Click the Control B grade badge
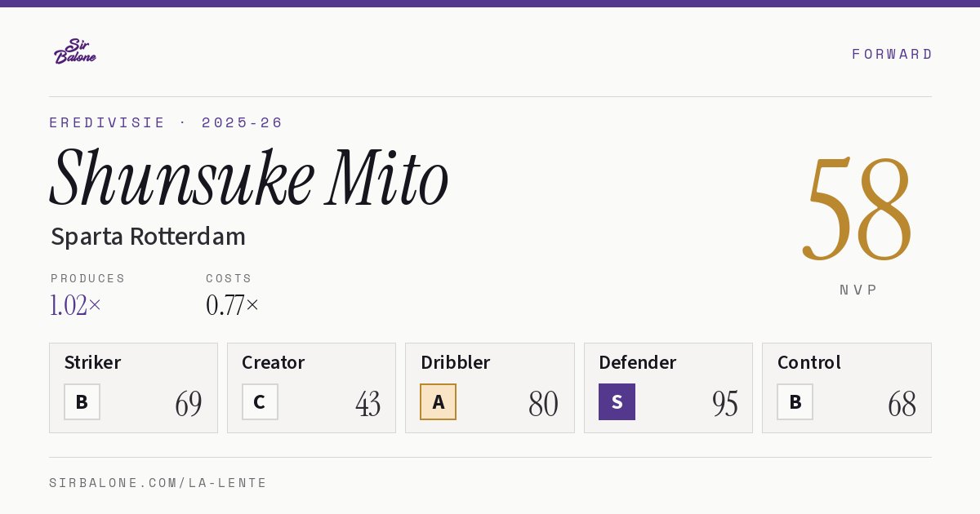 click(x=795, y=401)
